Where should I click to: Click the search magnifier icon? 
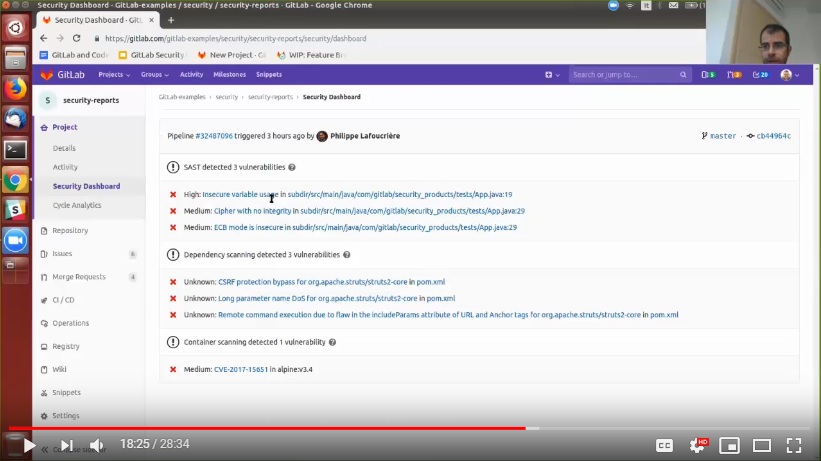pos(683,75)
